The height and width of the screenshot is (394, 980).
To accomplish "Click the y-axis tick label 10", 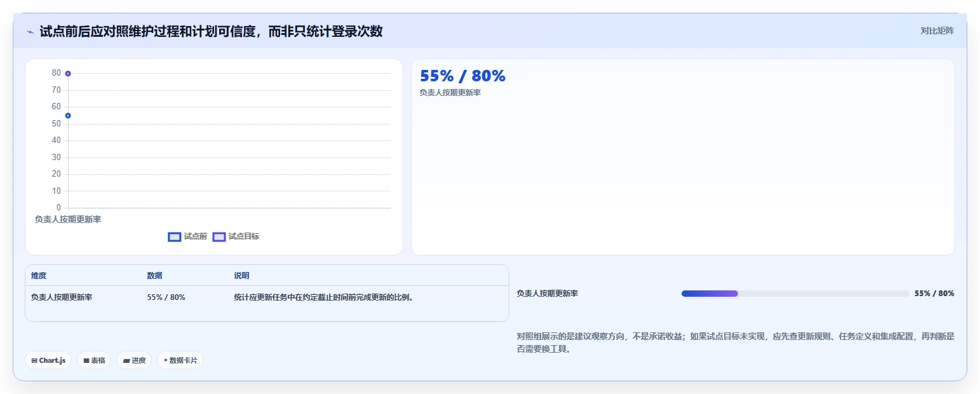I will [x=57, y=191].
